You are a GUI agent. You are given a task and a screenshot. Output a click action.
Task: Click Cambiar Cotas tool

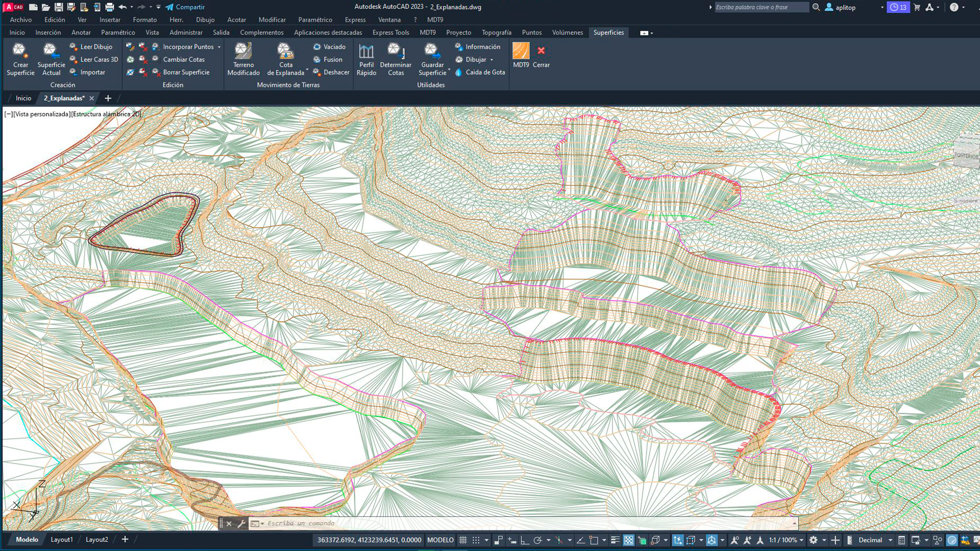[179, 60]
